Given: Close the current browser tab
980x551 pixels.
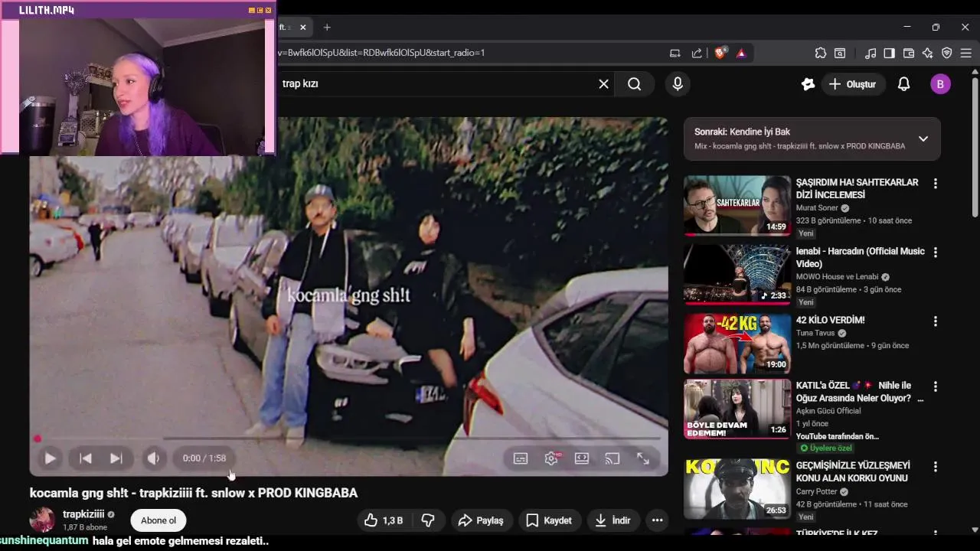Looking at the screenshot, I should coord(303,28).
